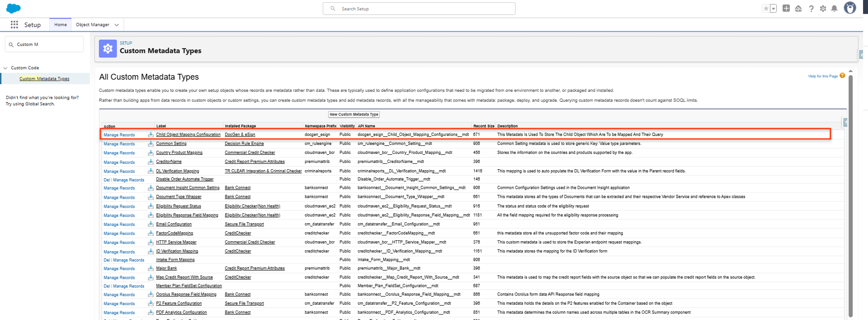Click the install icon for Country Product Mapping

coord(151,153)
